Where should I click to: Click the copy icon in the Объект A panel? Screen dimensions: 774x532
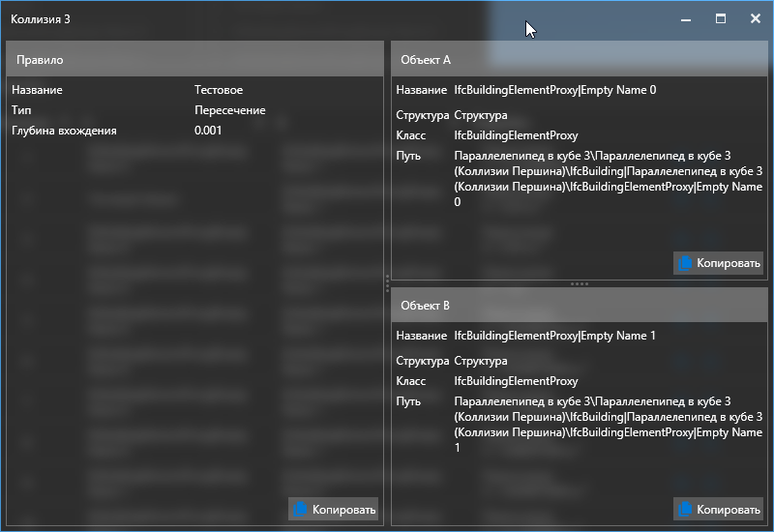point(686,264)
